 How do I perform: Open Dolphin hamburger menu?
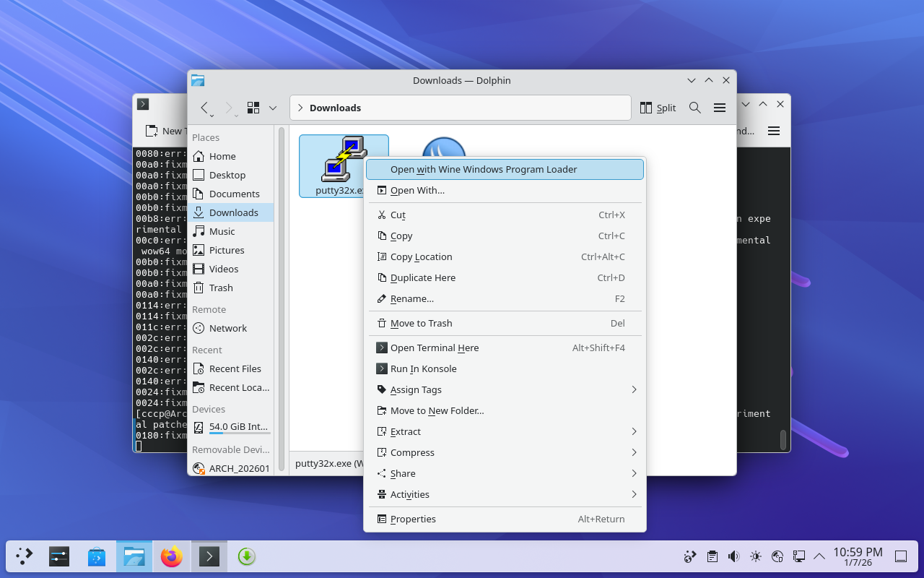pyautogui.click(x=719, y=108)
